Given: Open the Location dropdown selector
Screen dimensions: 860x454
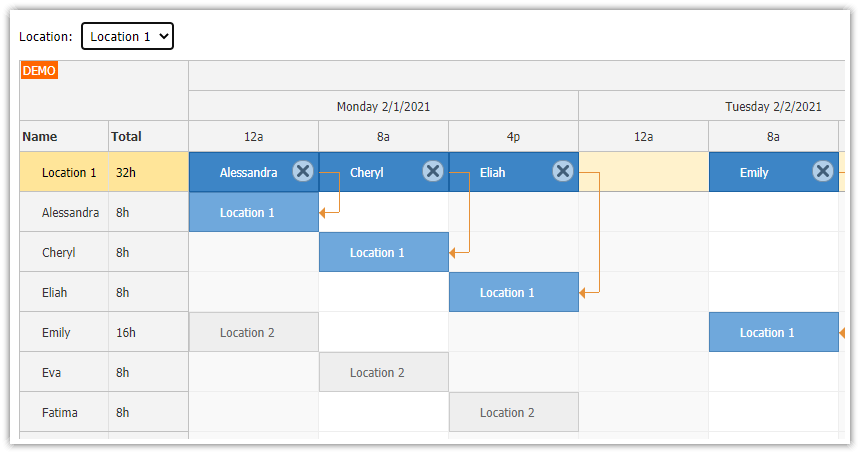Looking at the screenshot, I should (x=127, y=36).
